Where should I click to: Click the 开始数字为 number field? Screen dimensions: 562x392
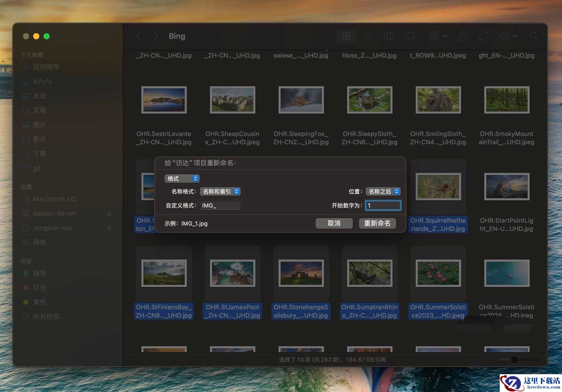click(383, 205)
